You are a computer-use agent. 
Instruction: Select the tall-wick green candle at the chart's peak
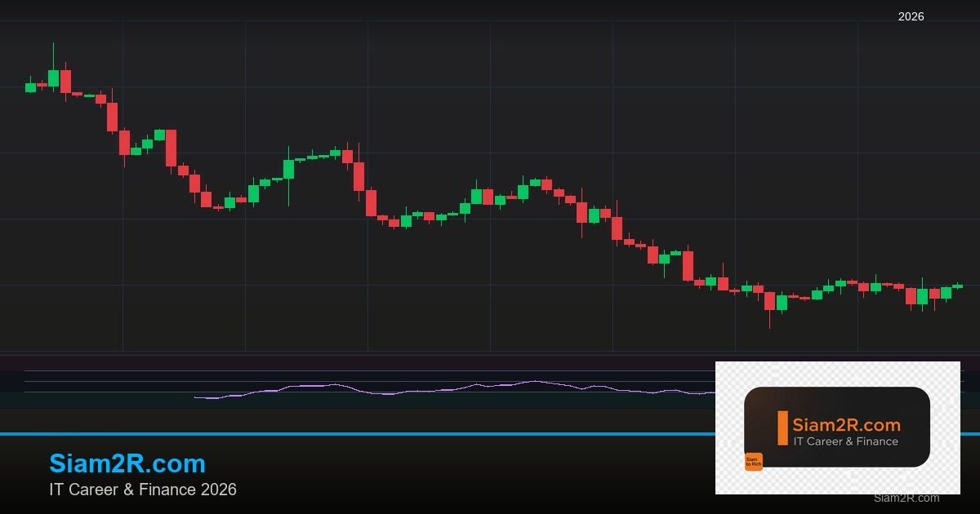click(x=54, y=78)
